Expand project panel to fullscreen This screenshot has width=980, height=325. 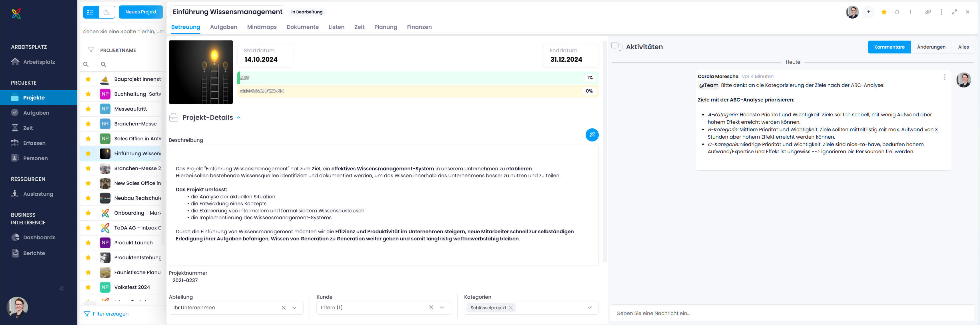[x=955, y=12]
